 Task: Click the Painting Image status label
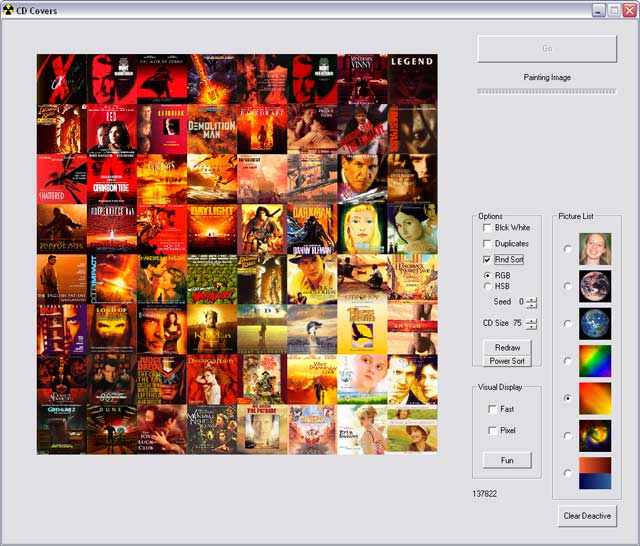pyautogui.click(x=547, y=77)
